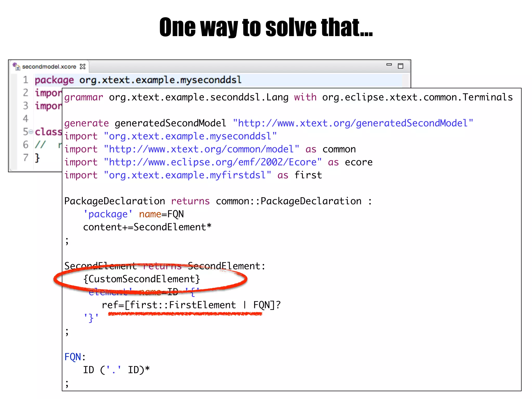Click the "org.xtext.example.myfirstdsl" import string

coord(187,175)
